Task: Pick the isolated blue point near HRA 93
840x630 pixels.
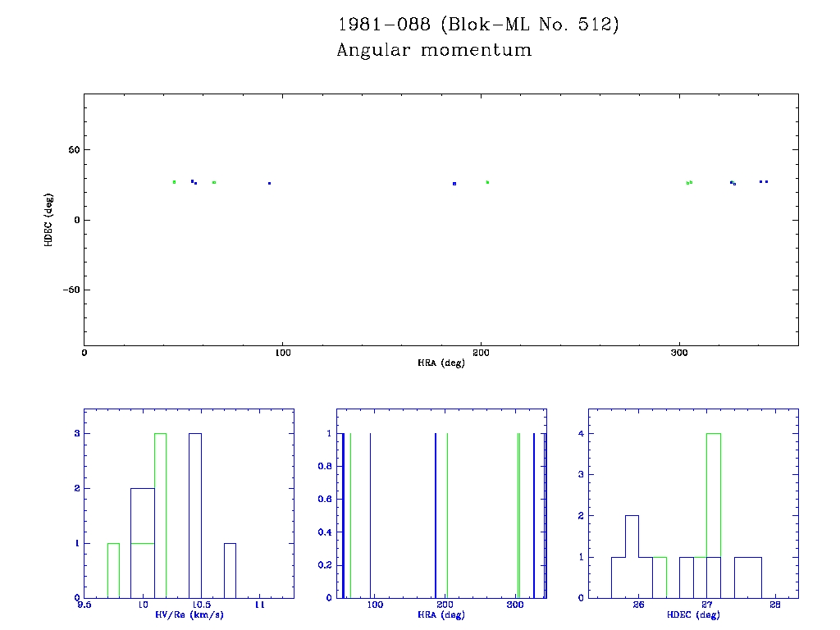Action: point(269,183)
